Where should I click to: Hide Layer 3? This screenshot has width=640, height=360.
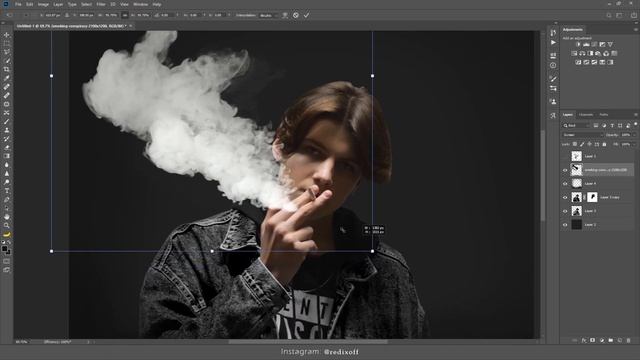point(565,211)
